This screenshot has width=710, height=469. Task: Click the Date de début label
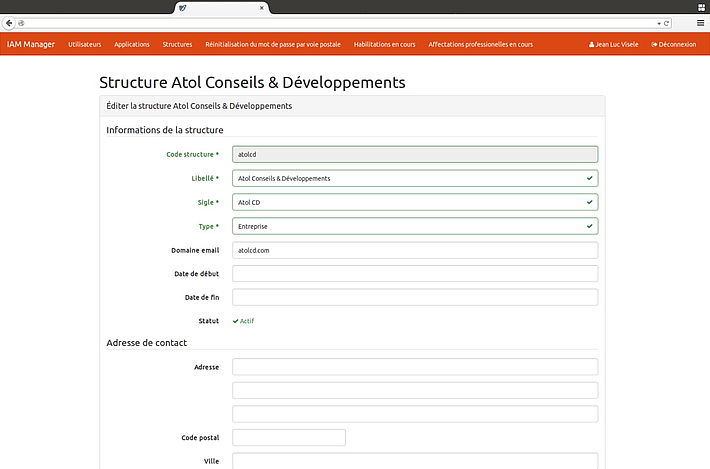click(x=197, y=274)
